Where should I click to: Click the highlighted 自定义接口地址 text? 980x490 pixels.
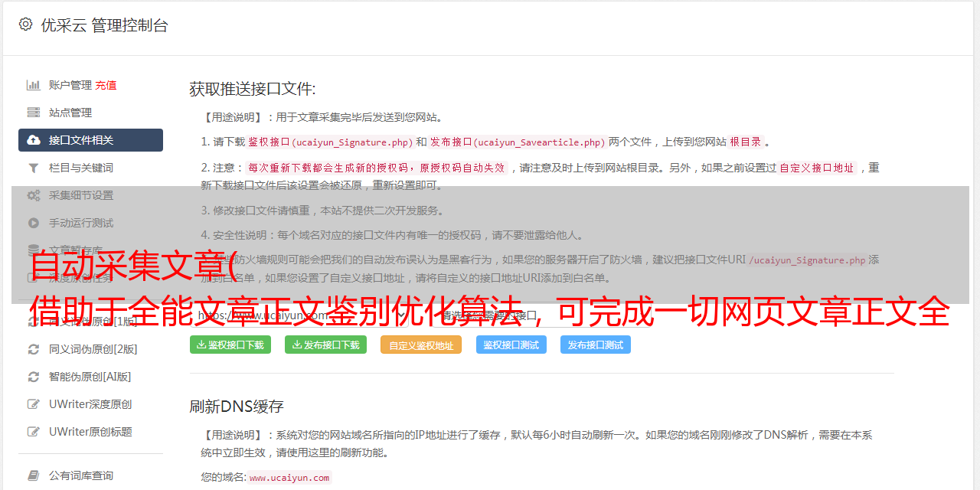(x=817, y=168)
